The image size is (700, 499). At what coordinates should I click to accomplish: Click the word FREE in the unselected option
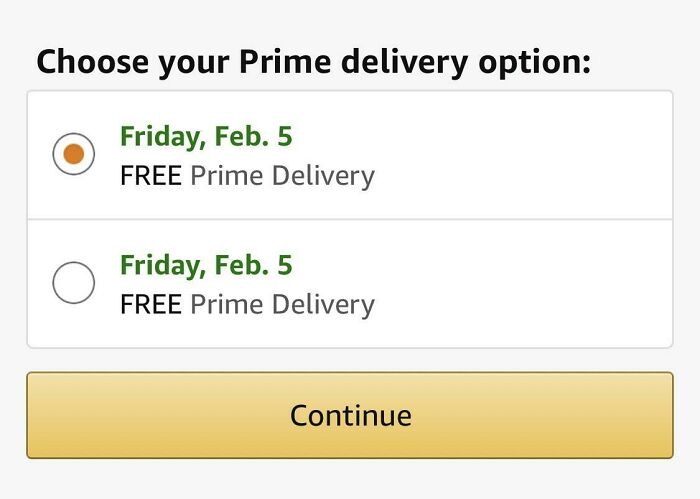tap(150, 304)
